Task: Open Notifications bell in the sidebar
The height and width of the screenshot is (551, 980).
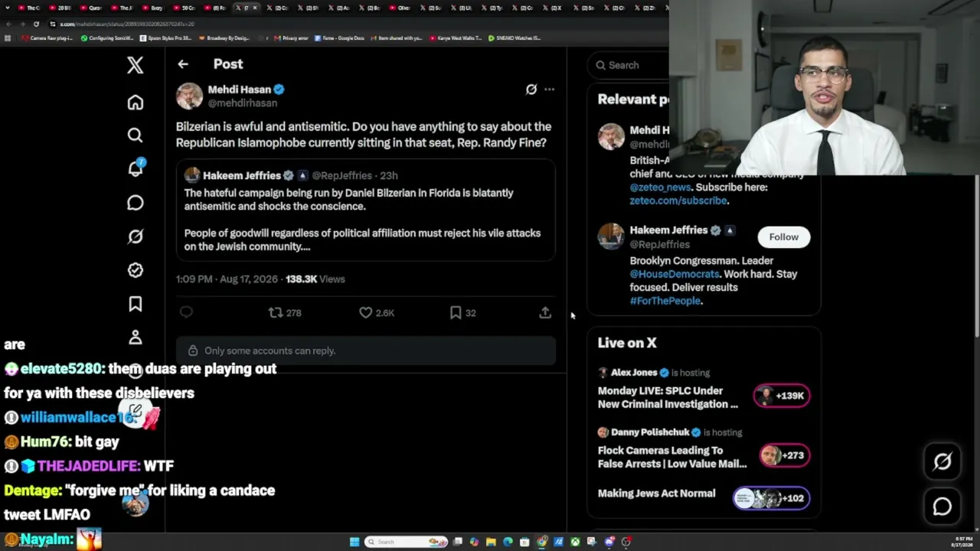Action: pos(136,168)
